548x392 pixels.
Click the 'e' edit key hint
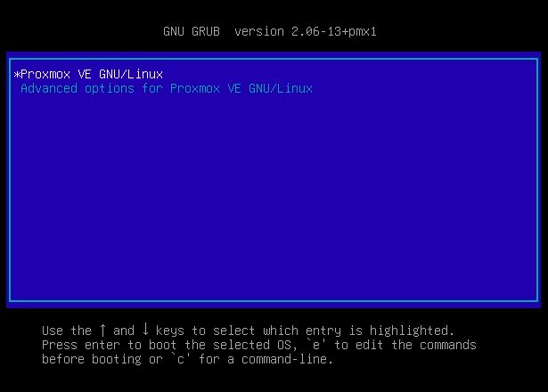tap(316, 345)
